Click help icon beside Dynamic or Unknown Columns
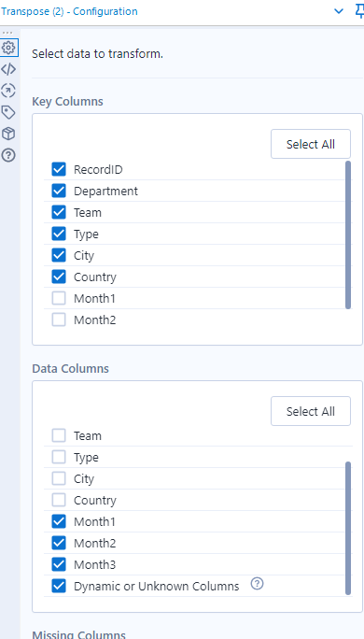 point(257,584)
